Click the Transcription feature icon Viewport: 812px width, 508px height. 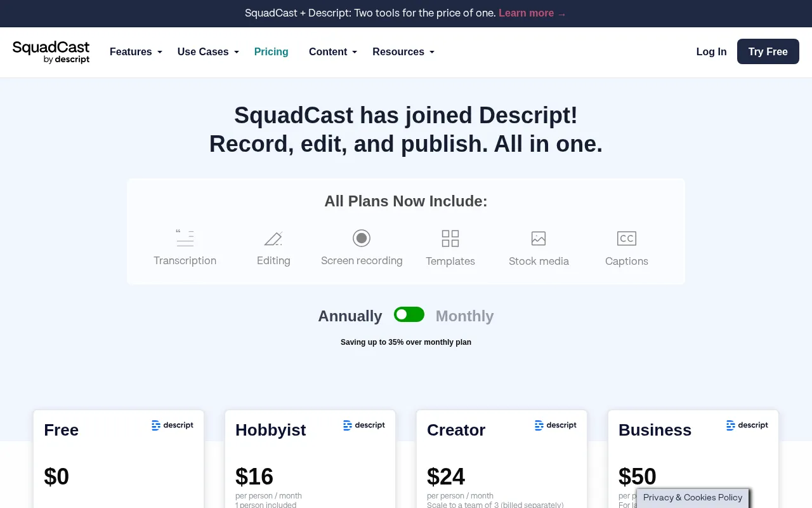[185, 238]
